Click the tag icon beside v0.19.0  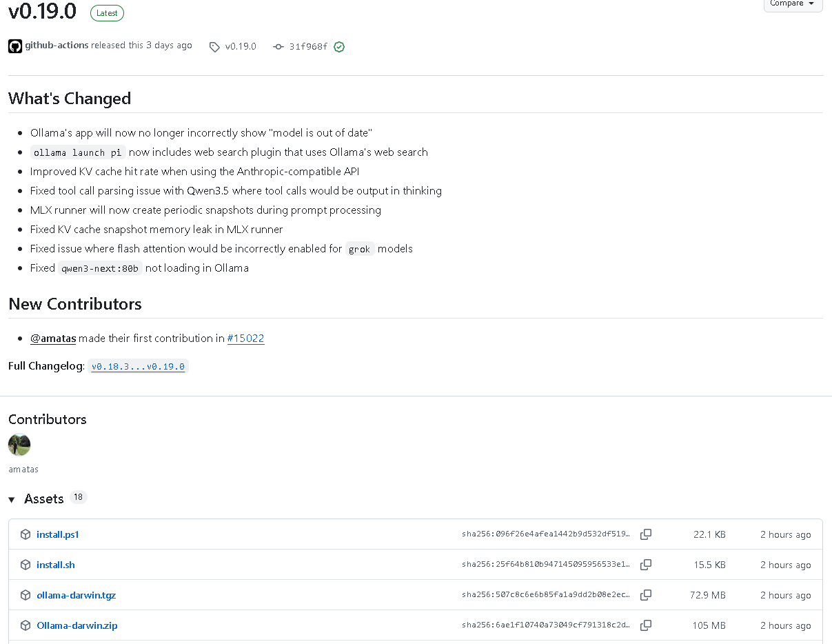coord(214,47)
